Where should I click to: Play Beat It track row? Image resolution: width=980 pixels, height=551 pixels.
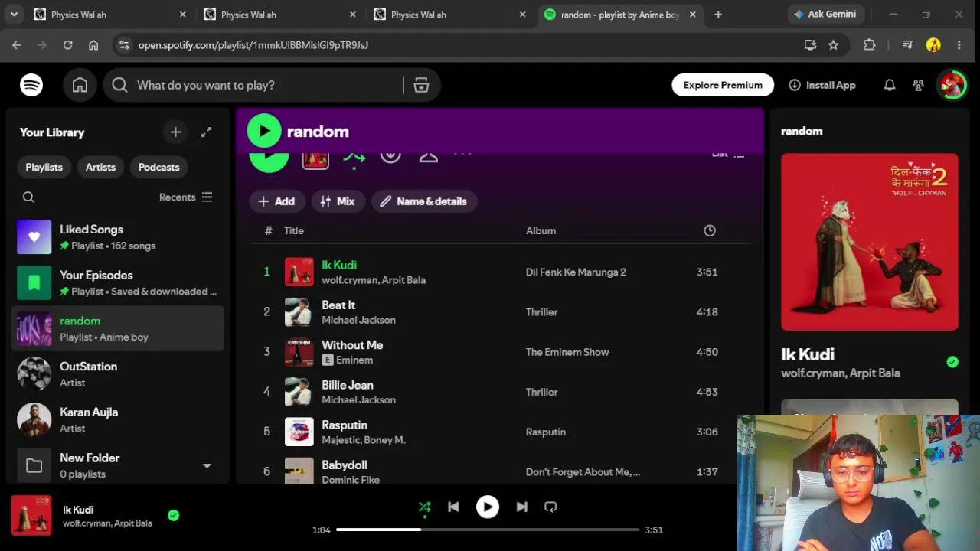[499, 312]
